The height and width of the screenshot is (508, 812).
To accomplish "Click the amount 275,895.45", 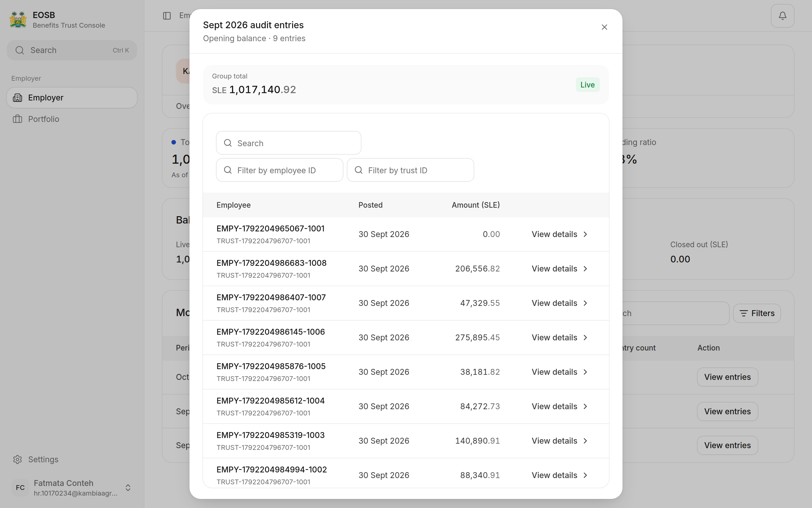I will pyautogui.click(x=477, y=338).
